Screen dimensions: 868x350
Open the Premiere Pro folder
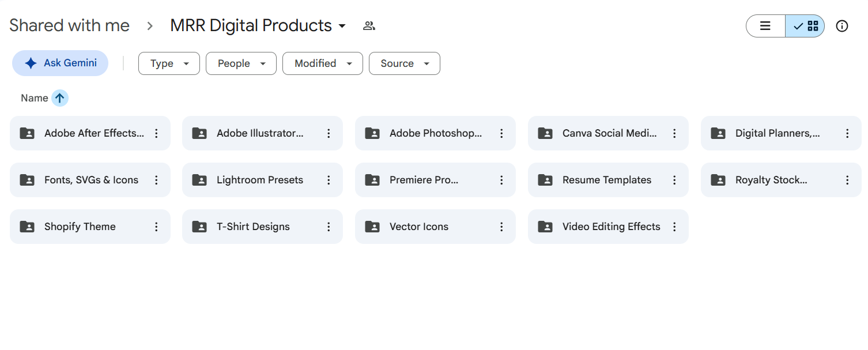pos(435,180)
